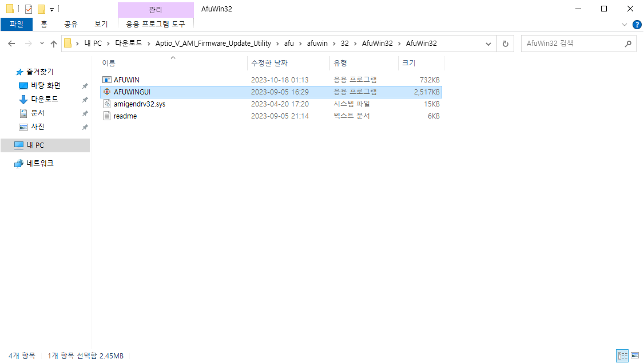Viewport: 644px width, 363px height.
Task: Expand the chevron after afuwin breadcrumb
Action: tap(335, 44)
